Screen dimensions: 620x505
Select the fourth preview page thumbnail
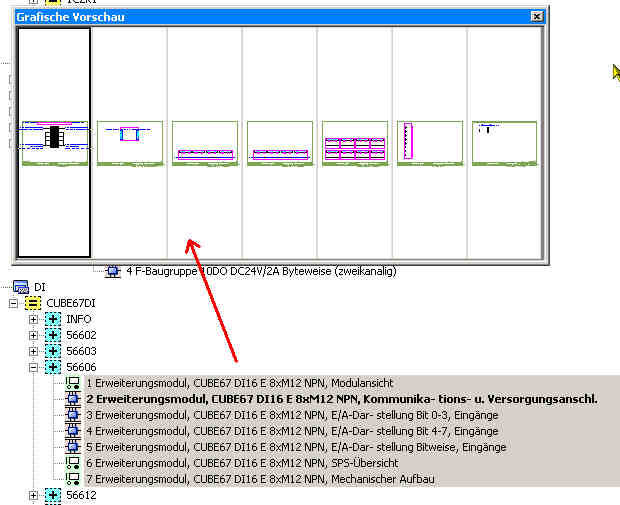[280, 142]
